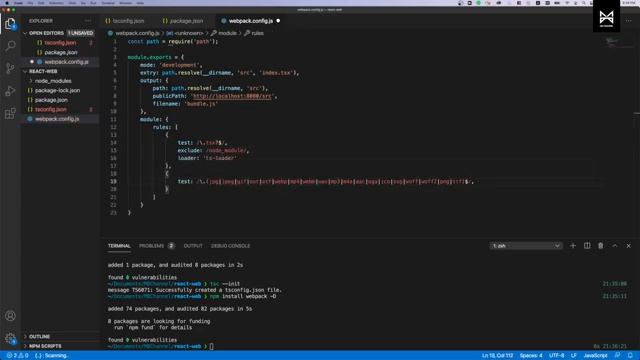Maximize the terminal panel with chevron
Screen dimensions: 640x360
coord(615,246)
